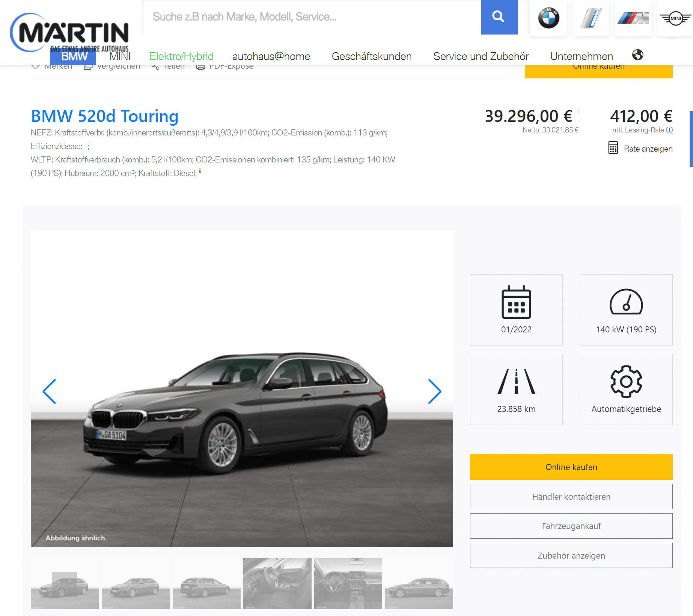The height and width of the screenshot is (616, 693).
Task: Click the speedometer icon for 140 kW
Action: coord(626,302)
